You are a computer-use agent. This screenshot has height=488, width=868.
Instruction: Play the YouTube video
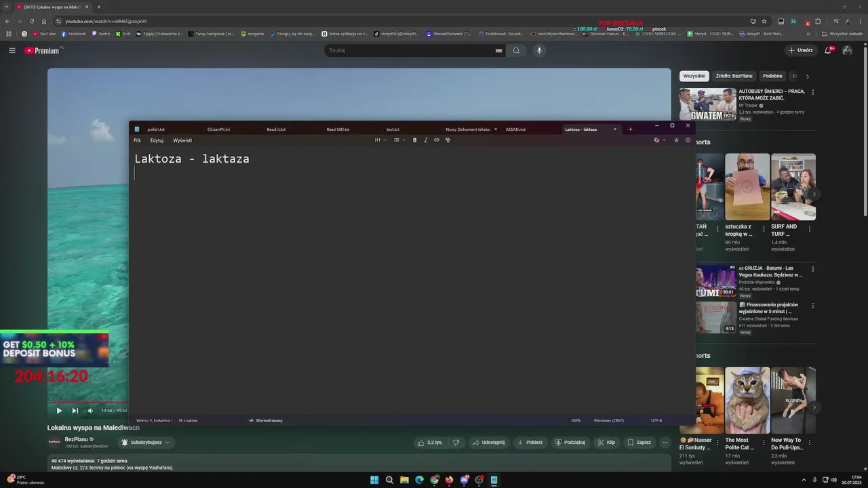[x=59, y=411]
